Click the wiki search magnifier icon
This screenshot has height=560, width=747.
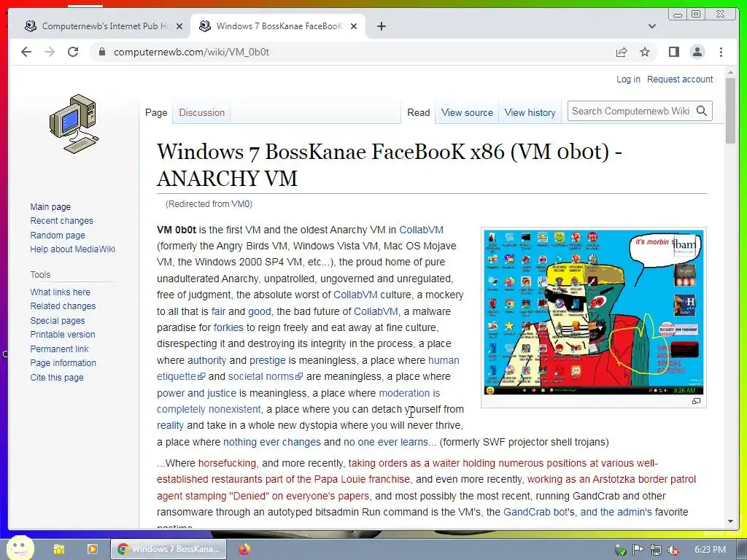point(701,111)
